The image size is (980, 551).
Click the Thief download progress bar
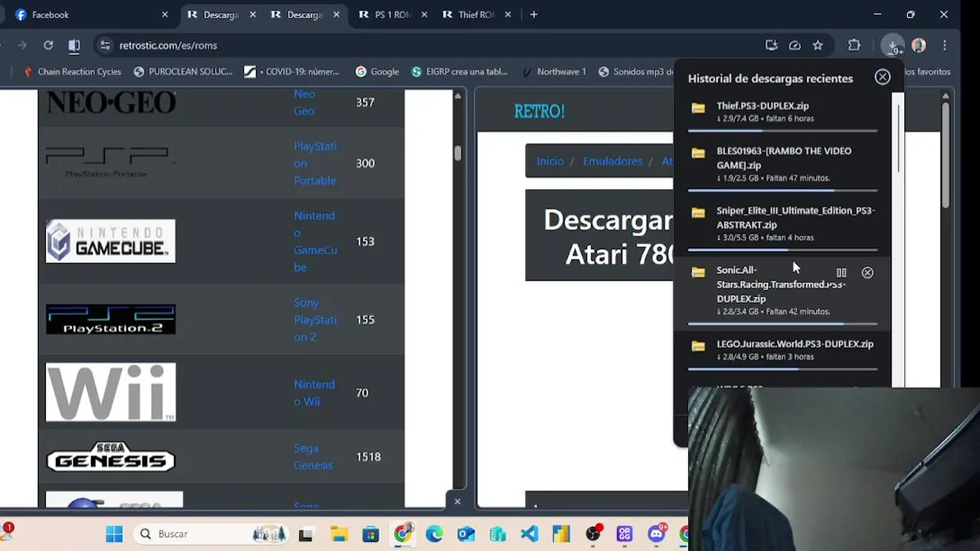[782, 131]
